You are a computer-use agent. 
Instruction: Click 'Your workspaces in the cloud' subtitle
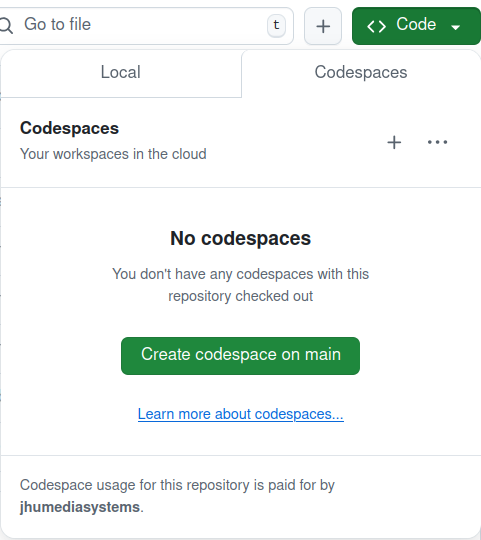pos(113,154)
